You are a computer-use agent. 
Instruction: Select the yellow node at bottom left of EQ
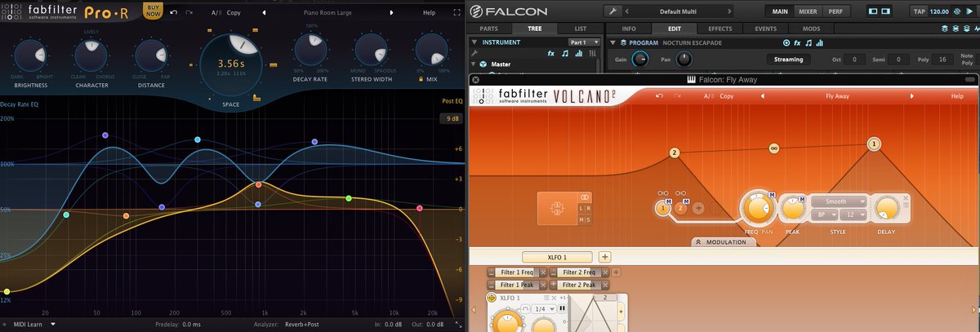[7, 291]
